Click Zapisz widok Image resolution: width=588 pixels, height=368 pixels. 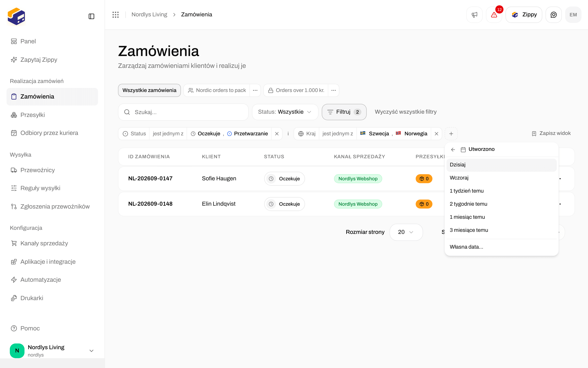click(x=551, y=133)
